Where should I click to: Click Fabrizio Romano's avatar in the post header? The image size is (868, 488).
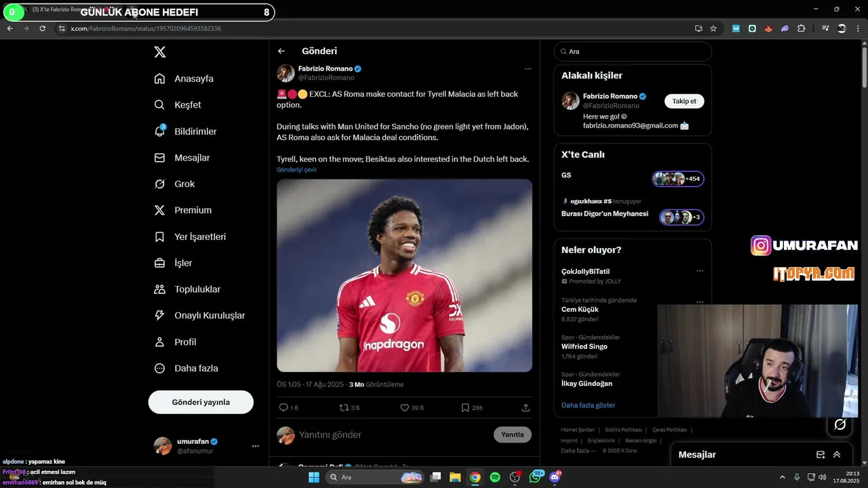pyautogui.click(x=285, y=73)
